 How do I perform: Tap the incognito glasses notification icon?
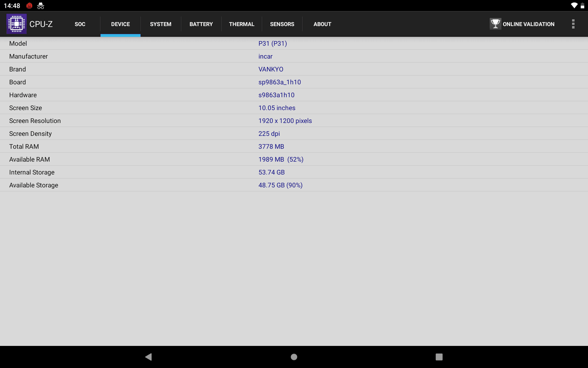click(x=41, y=6)
